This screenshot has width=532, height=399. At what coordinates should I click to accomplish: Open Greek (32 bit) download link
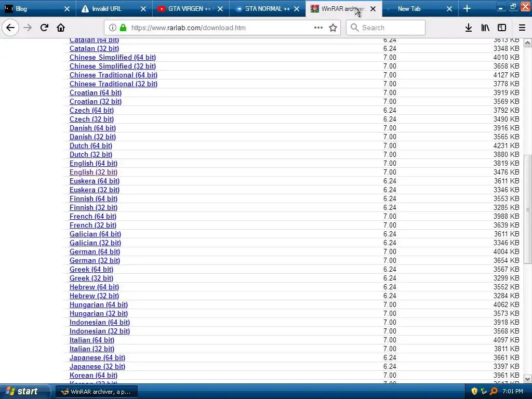pos(91,278)
